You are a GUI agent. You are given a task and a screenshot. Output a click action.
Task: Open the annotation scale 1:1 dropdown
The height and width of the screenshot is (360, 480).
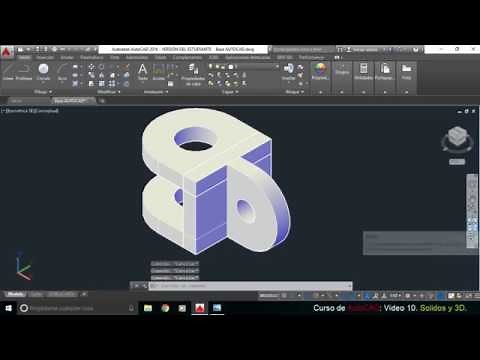point(395,295)
